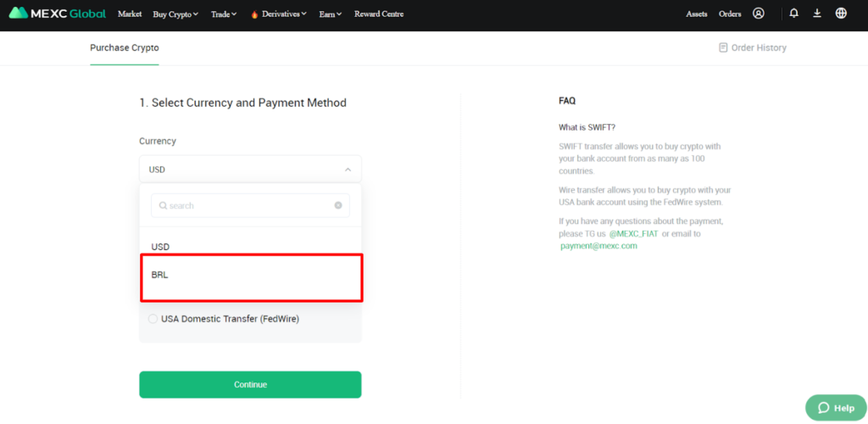Open the Trade dropdown menu
Viewport: 868px width, 424px height.
(x=224, y=14)
